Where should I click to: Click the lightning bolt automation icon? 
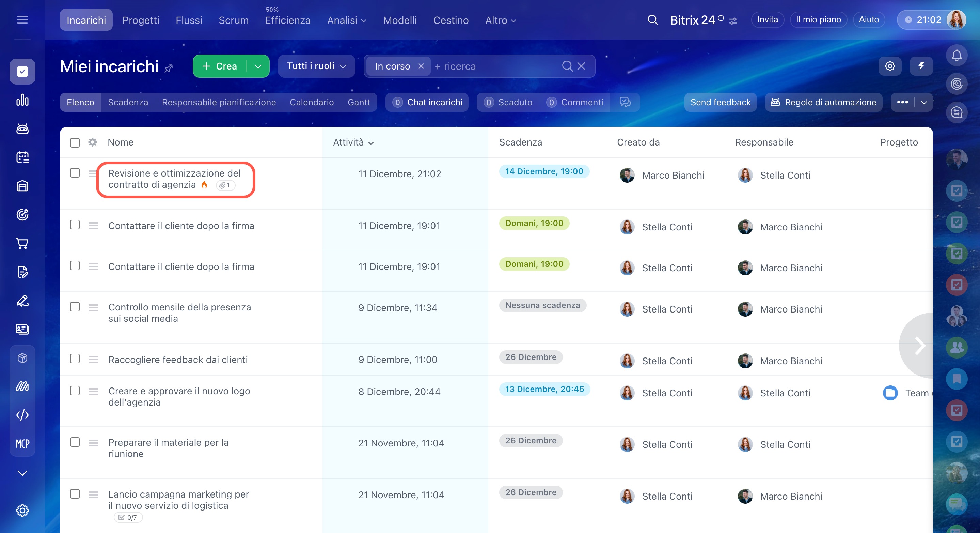pyautogui.click(x=921, y=66)
